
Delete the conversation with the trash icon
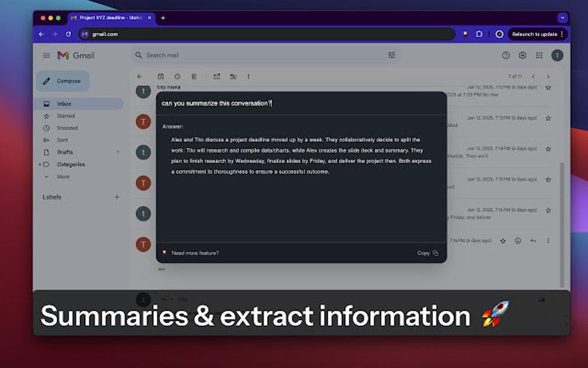point(195,76)
